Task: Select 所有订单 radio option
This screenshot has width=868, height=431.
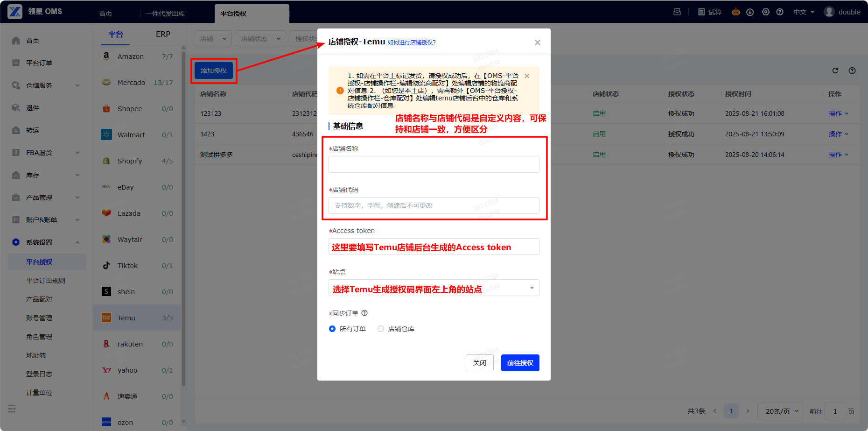Action: (347, 329)
